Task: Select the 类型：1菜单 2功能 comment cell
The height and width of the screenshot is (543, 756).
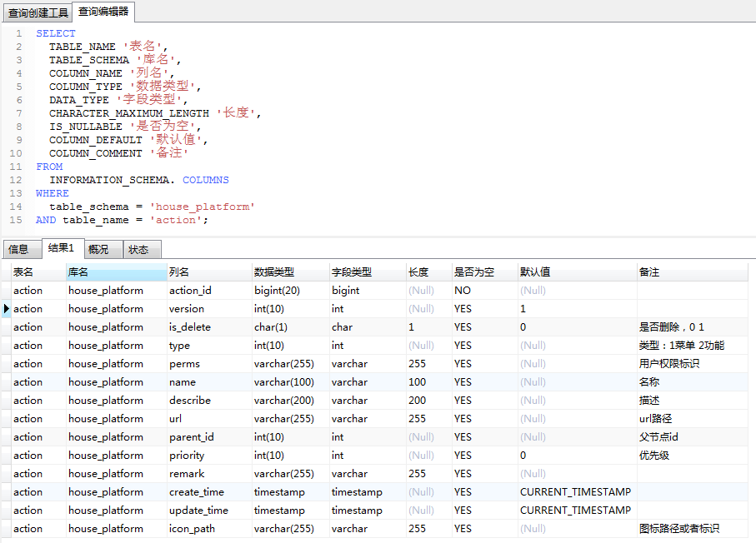Action: coord(693,346)
